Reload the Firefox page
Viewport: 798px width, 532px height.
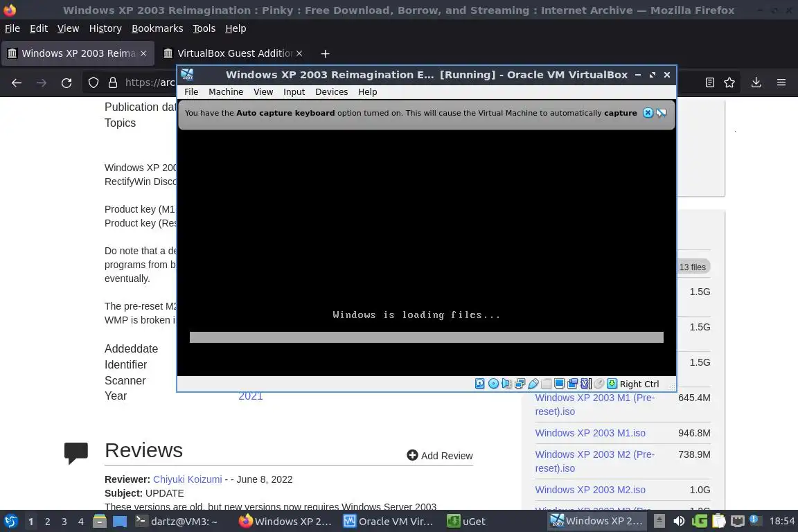coord(66,83)
